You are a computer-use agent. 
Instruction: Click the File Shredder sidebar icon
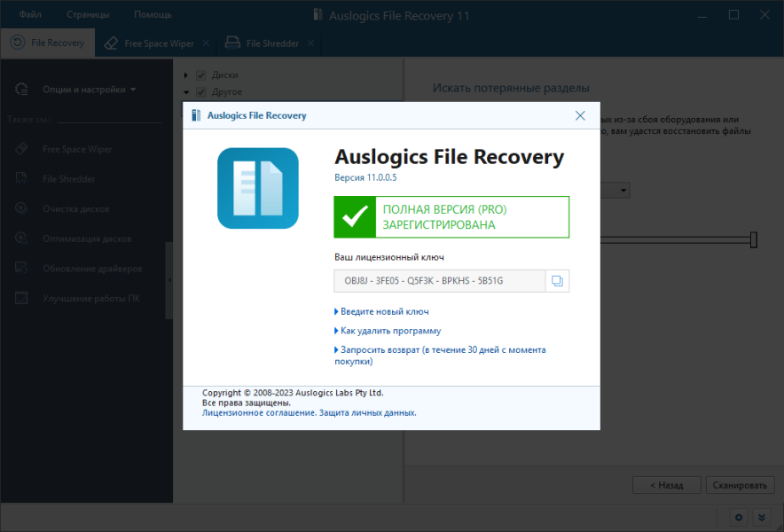pyautogui.click(x=21, y=178)
